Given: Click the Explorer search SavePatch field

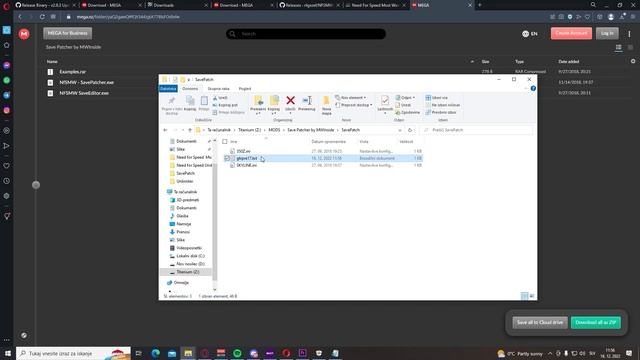Looking at the screenshot, I should (476, 130).
